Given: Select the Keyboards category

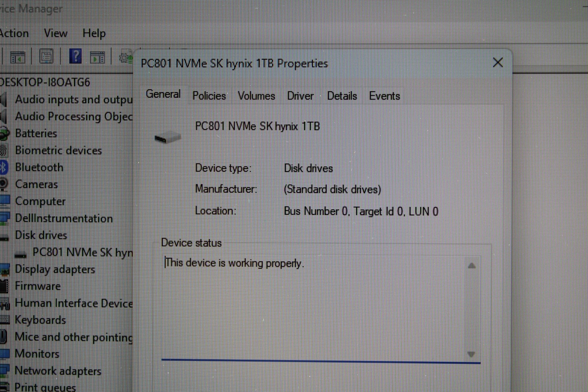Looking at the screenshot, I should point(40,320).
